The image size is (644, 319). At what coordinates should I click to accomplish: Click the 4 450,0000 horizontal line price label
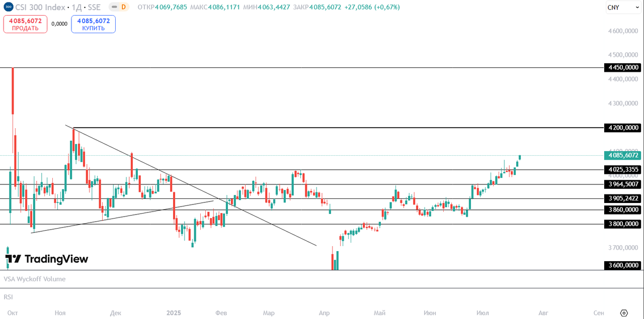623,67
